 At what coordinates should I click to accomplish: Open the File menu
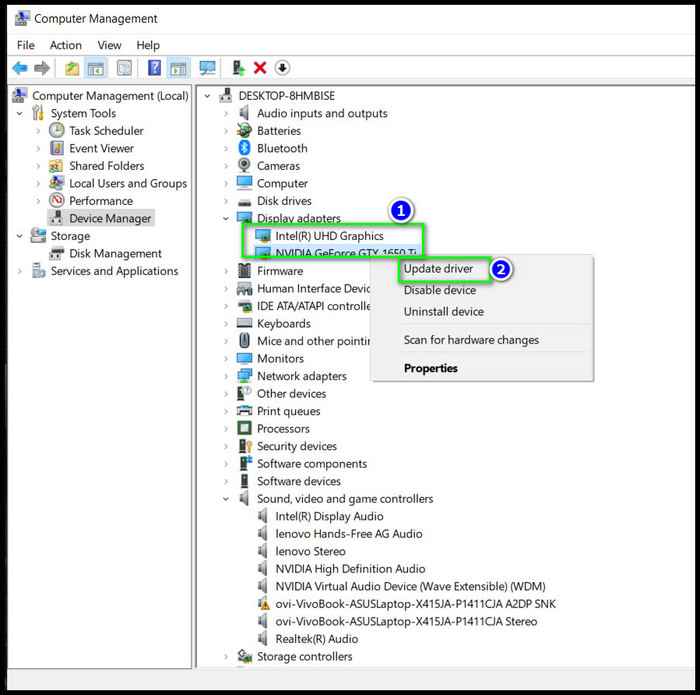point(25,45)
